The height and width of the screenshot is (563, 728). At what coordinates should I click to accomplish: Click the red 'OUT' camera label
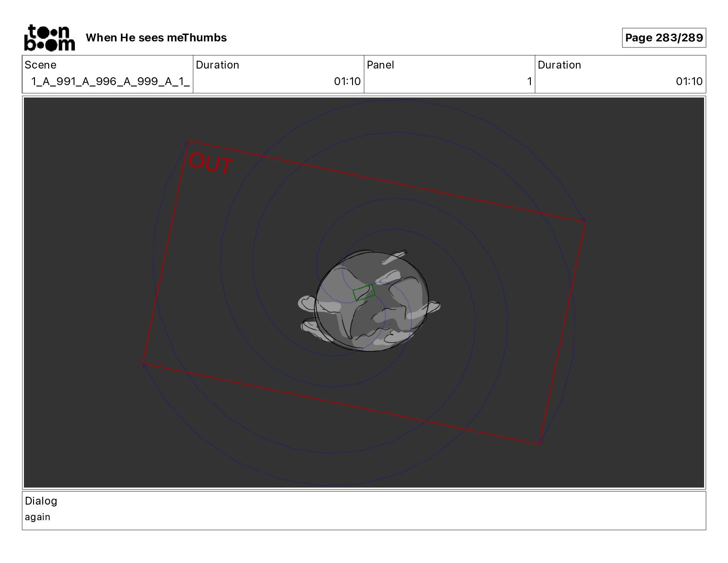pyautogui.click(x=211, y=164)
